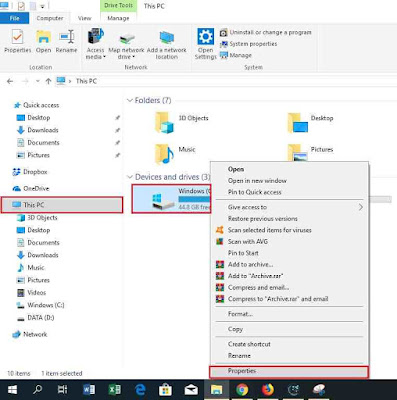Select the Windows (C:) drive tile

[x=171, y=199]
